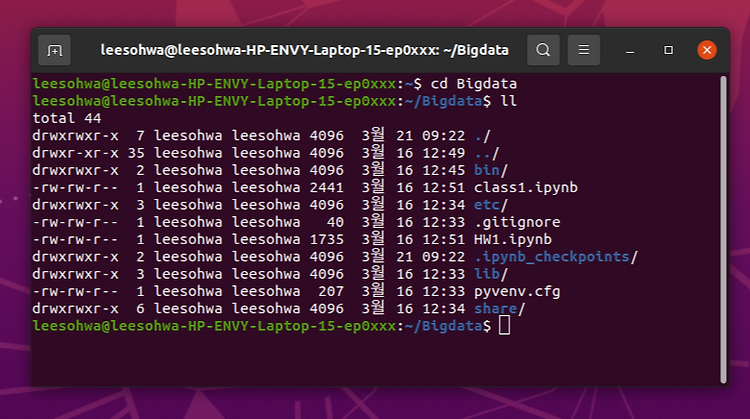The height and width of the screenshot is (419, 750).
Task: Click the 'lib/' directory name
Action: [491, 274]
